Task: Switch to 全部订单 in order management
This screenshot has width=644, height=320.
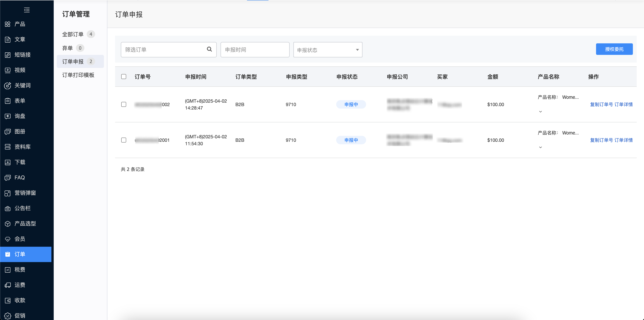Action: pyautogui.click(x=73, y=34)
